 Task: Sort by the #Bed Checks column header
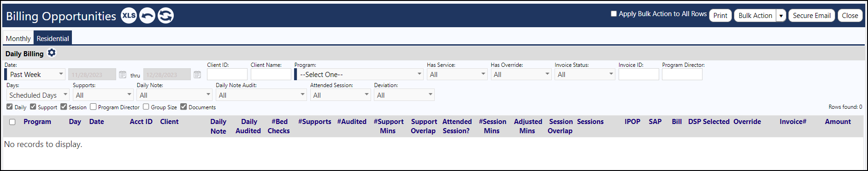[279, 126]
